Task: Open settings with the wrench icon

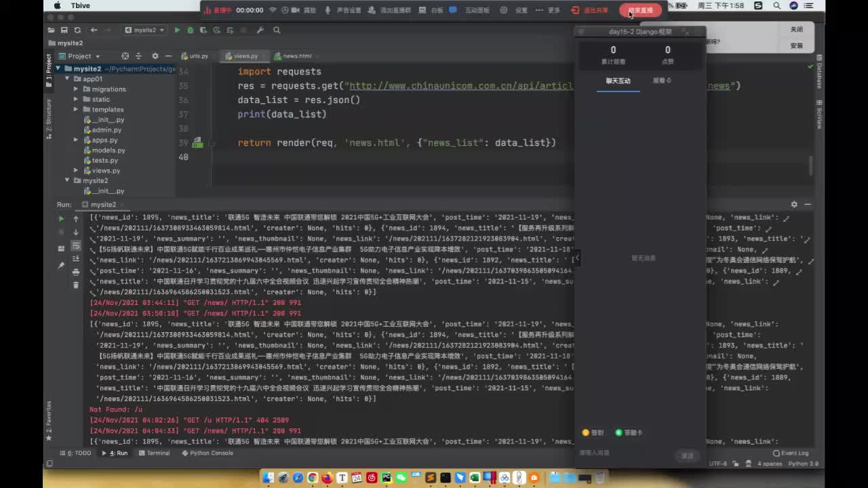Action: point(260,30)
